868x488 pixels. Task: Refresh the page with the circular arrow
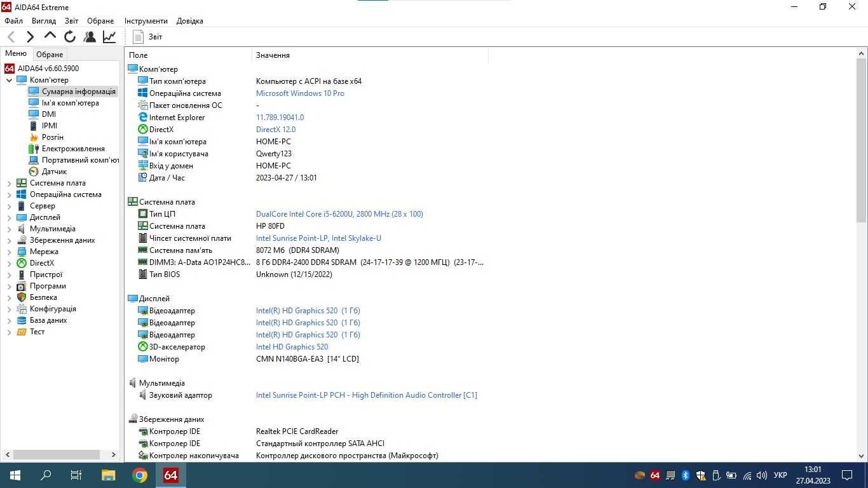[70, 37]
